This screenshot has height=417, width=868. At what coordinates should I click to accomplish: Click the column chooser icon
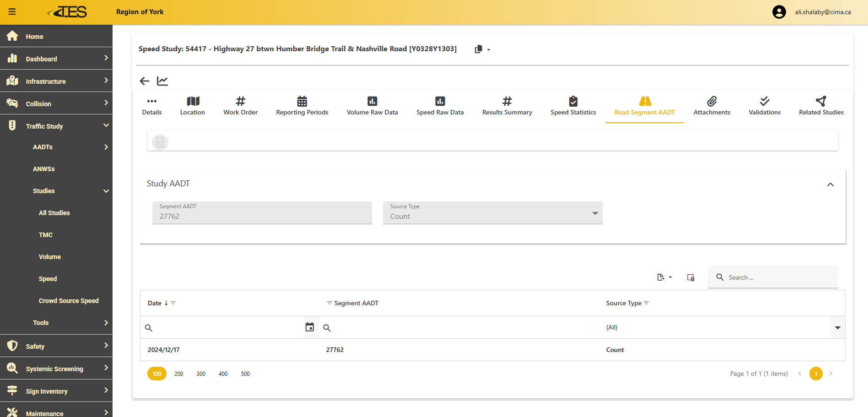[x=691, y=277]
